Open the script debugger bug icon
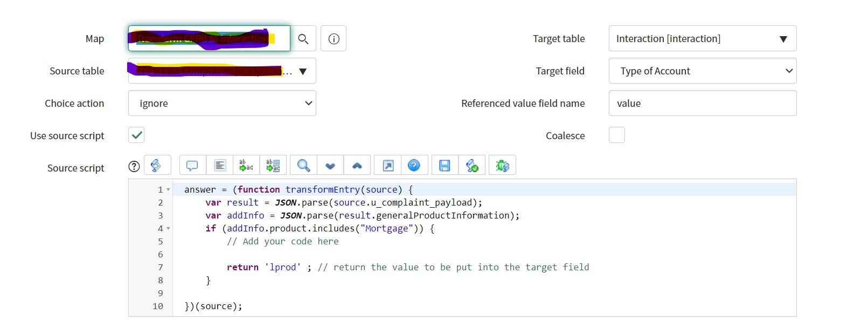Image resolution: width=868 pixels, height=321 pixels. 502,165
